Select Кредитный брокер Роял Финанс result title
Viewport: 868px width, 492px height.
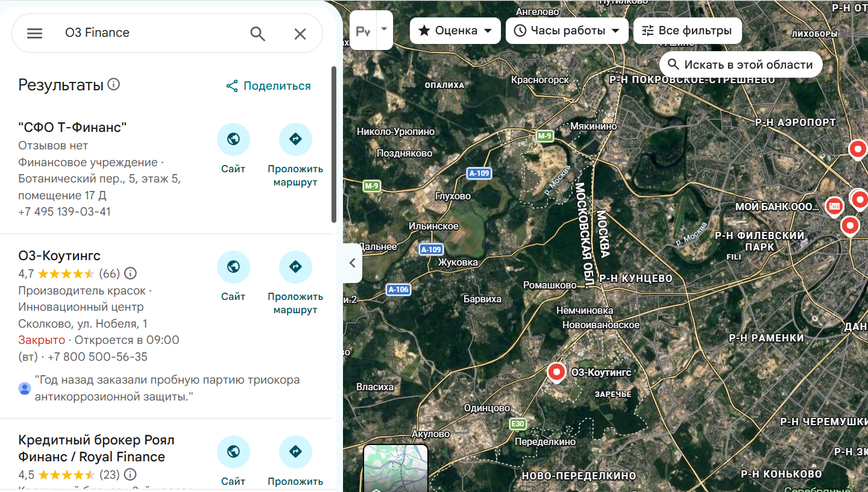pyautogui.click(x=96, y=448)
